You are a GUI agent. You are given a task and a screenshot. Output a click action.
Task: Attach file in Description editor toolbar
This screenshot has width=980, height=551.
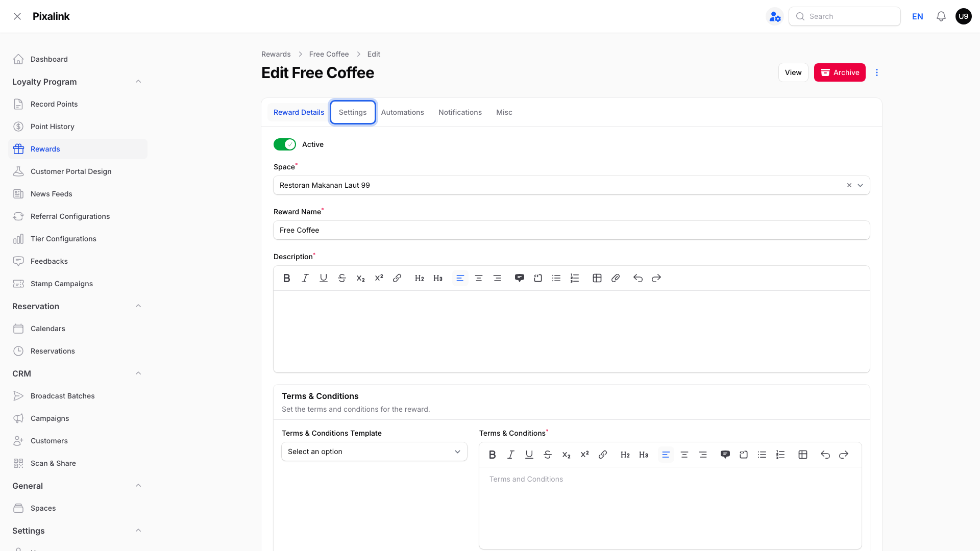click(x=616, y=278)
